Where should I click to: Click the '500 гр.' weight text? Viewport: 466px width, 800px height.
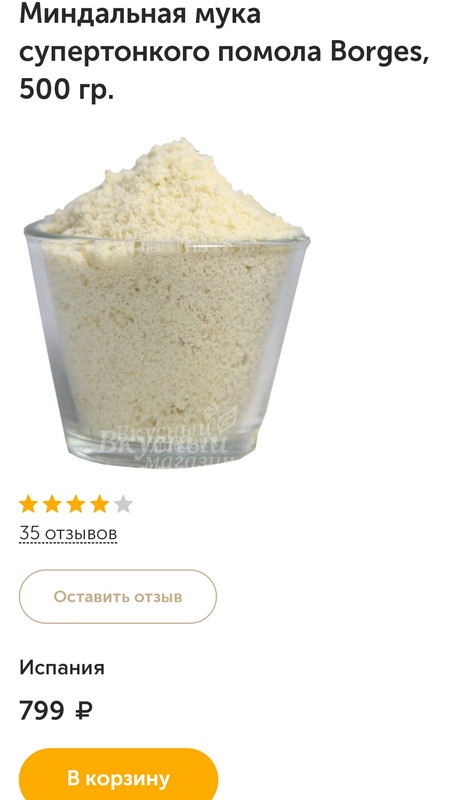pyautogui.click(x=66, y=89)
